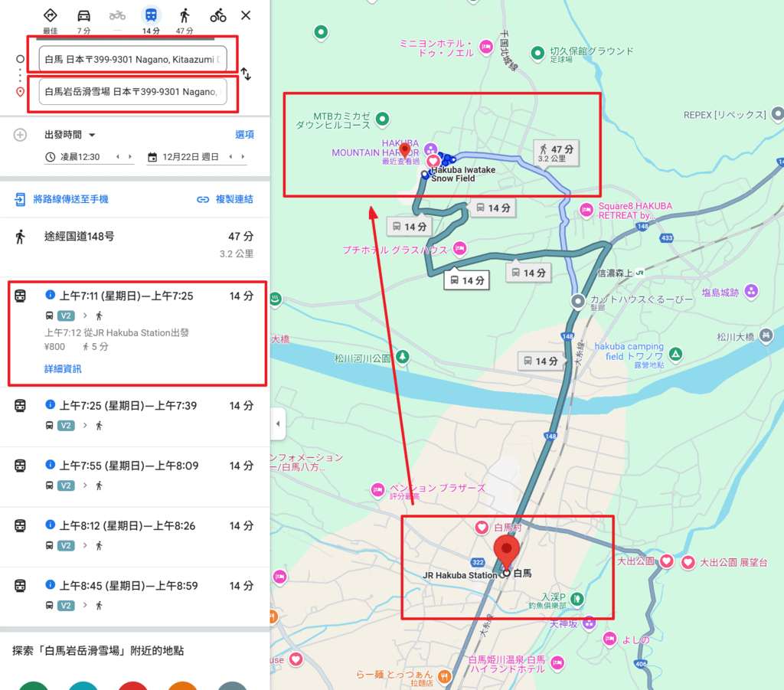Click カットハウスぐるーびー marker

coord(578,301)
